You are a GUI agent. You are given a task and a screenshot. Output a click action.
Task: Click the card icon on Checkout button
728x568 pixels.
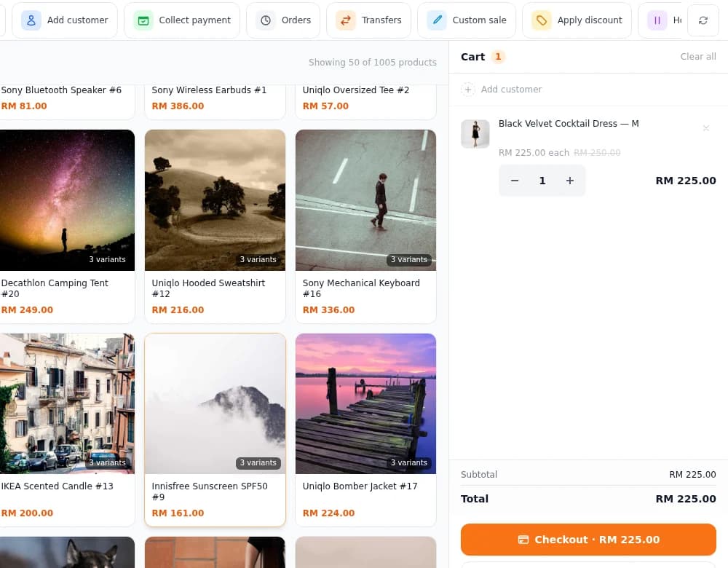pos(523,540)
